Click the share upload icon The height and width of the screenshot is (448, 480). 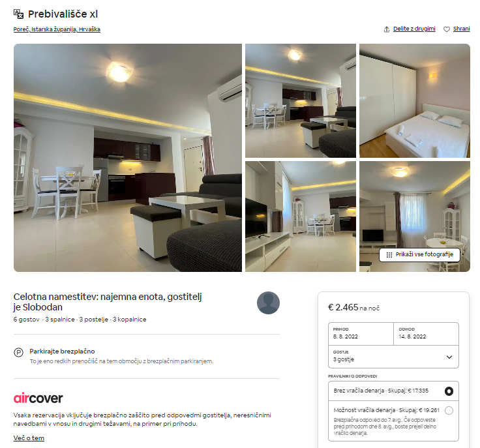tap(387, 29)
